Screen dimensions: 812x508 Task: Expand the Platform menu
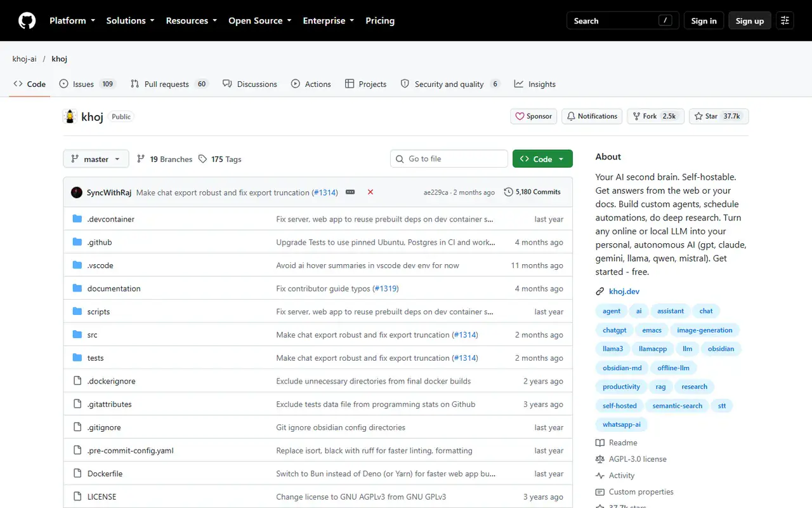point(72,21)
